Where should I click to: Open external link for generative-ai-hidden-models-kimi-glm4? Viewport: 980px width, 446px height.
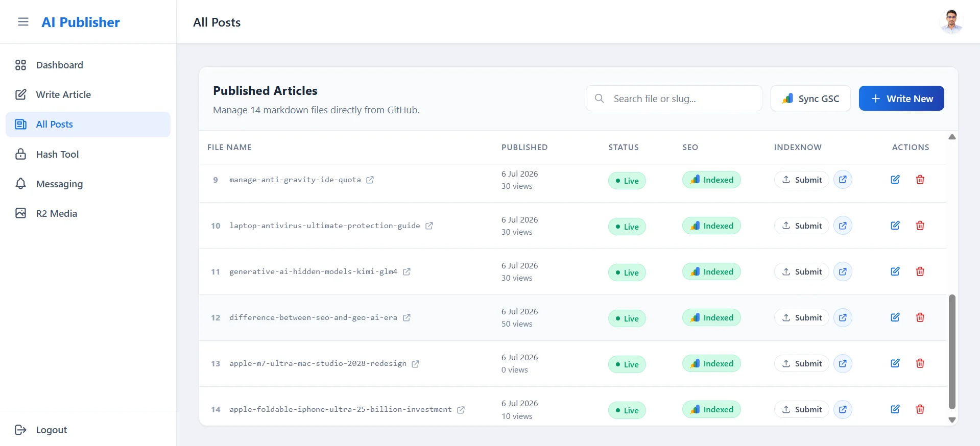point(407,271)
